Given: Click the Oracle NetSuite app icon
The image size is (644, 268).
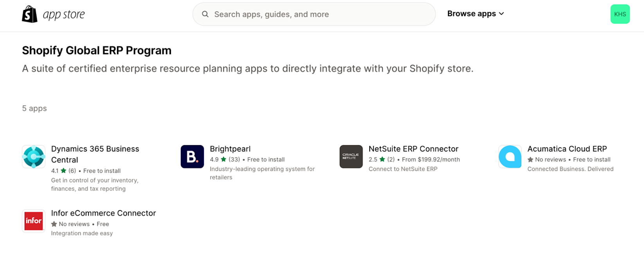Looking at the screenshot, I should pyautogui.click(x=351, y=156).
